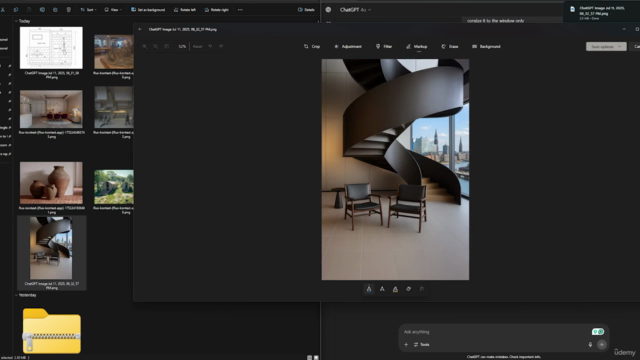The image size is (640, 360).
Task: Open the Erase tab
Action: 449,47
